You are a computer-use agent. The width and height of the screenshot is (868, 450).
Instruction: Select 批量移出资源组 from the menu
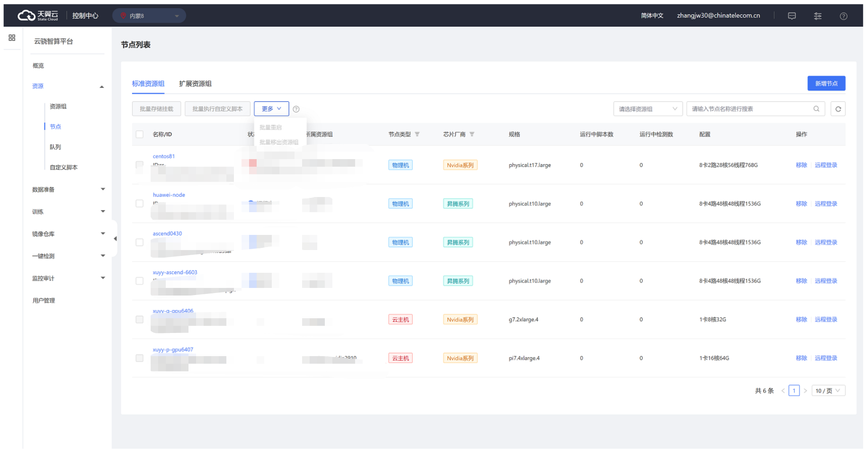coord(279,142)
